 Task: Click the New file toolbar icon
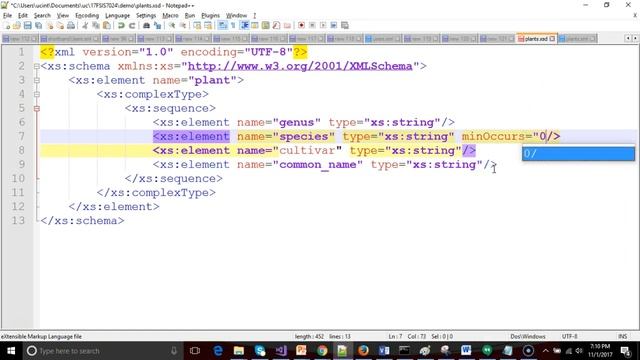(x=7, y=25)
